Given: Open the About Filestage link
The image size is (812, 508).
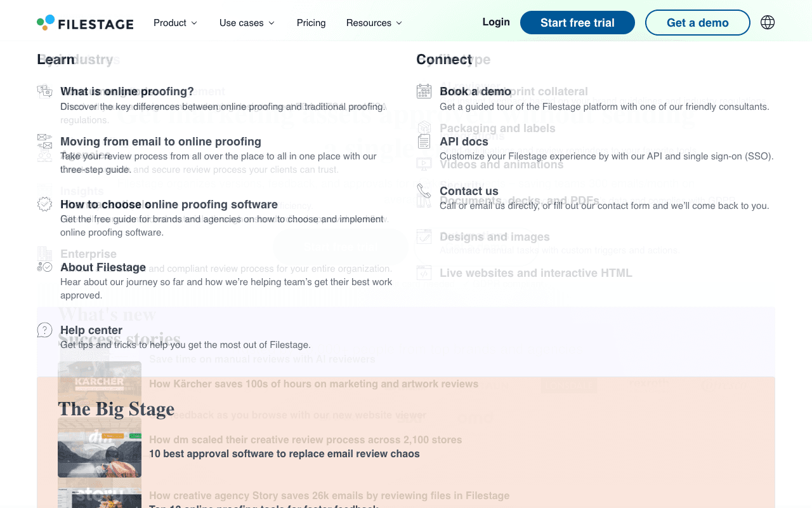Looking at the screenshot, I should (x=103, y=267).
